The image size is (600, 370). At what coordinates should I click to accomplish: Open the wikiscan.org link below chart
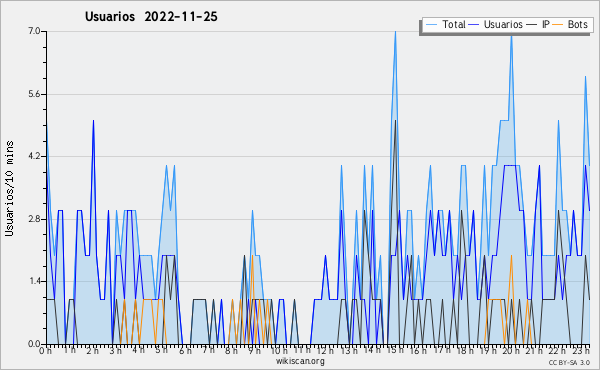coord(300,361)
